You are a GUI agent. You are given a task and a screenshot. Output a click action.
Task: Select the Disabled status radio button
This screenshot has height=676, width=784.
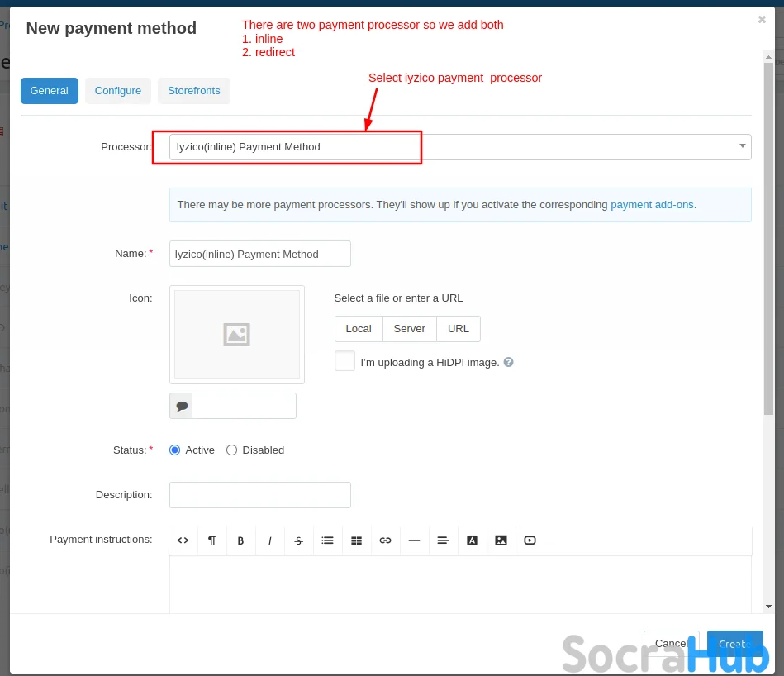pyautogui.click(x=231, y=450)
